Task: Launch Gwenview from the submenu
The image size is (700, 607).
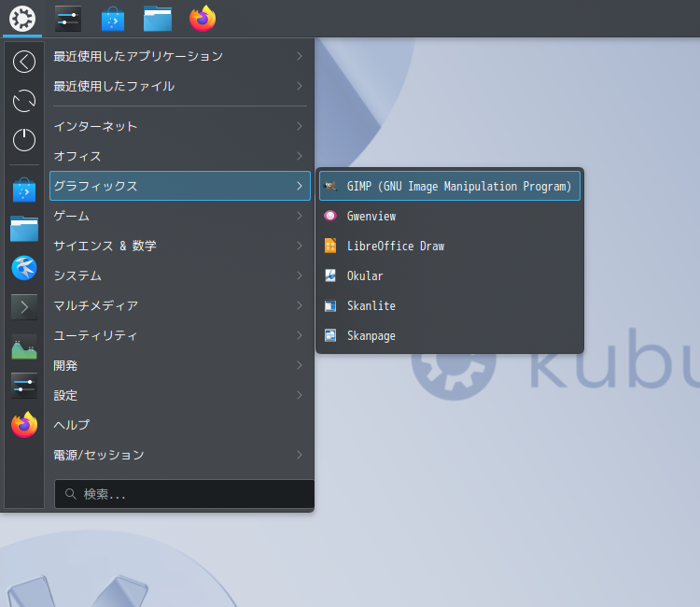Action: click(450, 216)
